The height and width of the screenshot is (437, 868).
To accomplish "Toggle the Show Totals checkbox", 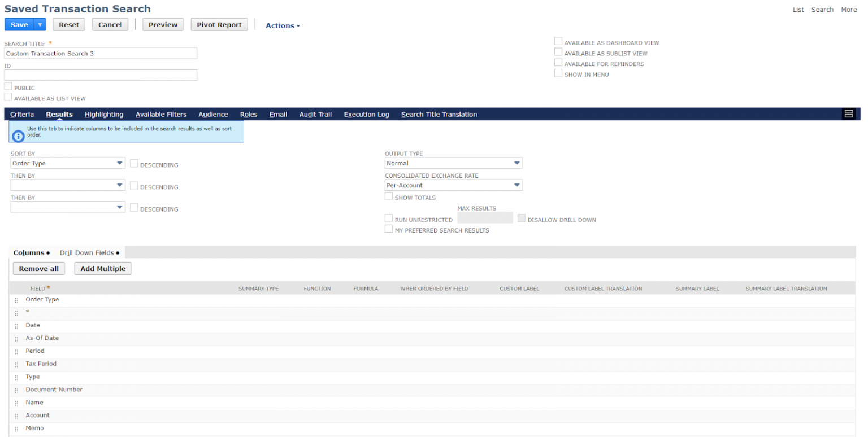I will (389, 196).
